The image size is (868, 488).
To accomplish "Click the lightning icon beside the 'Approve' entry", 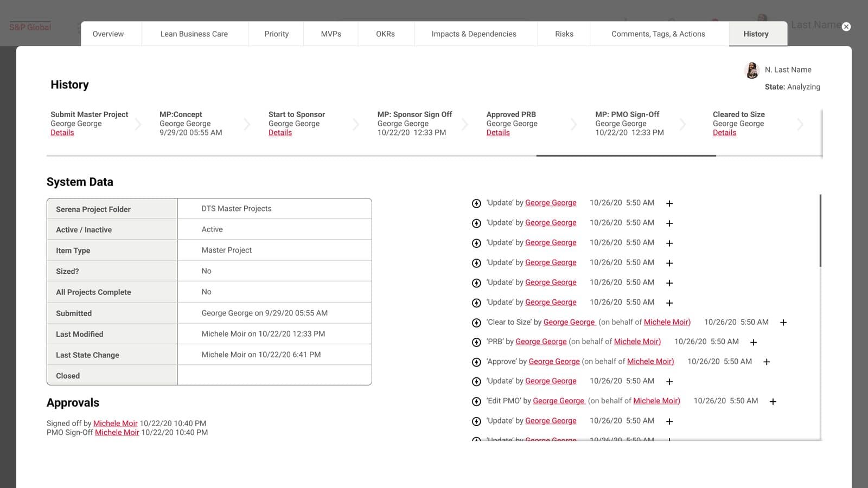I will point(476,362).
